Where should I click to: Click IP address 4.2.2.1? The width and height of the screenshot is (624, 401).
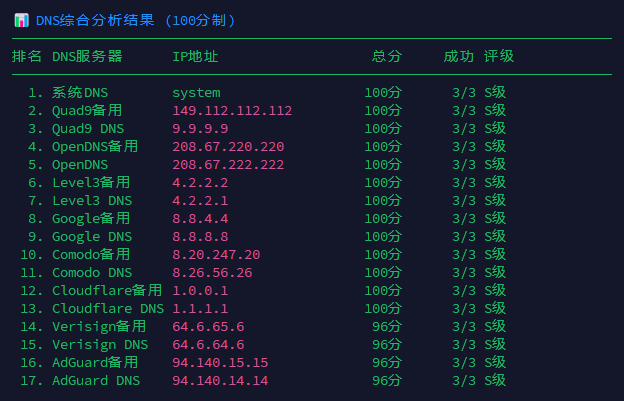[200, 201]
